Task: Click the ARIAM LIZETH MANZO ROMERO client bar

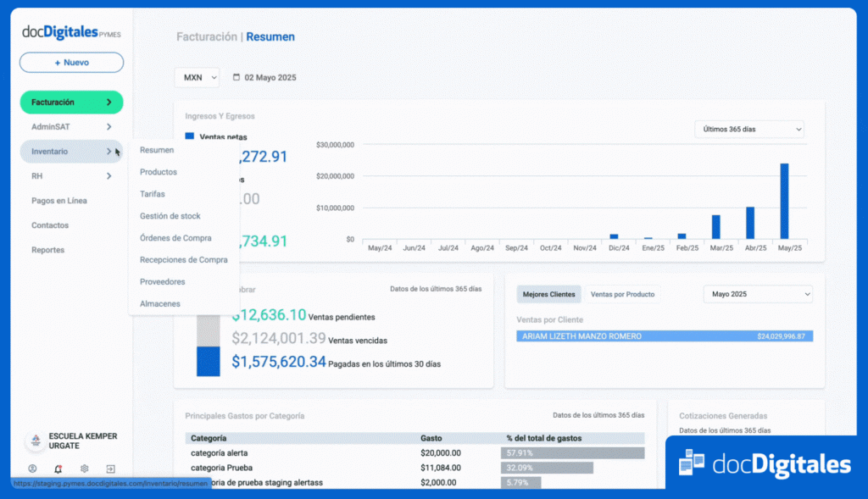Action: point(665,336)
